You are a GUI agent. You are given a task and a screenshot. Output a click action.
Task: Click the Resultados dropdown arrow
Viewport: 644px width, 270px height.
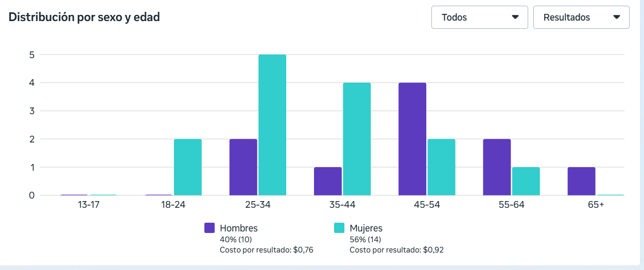[617, 17]
